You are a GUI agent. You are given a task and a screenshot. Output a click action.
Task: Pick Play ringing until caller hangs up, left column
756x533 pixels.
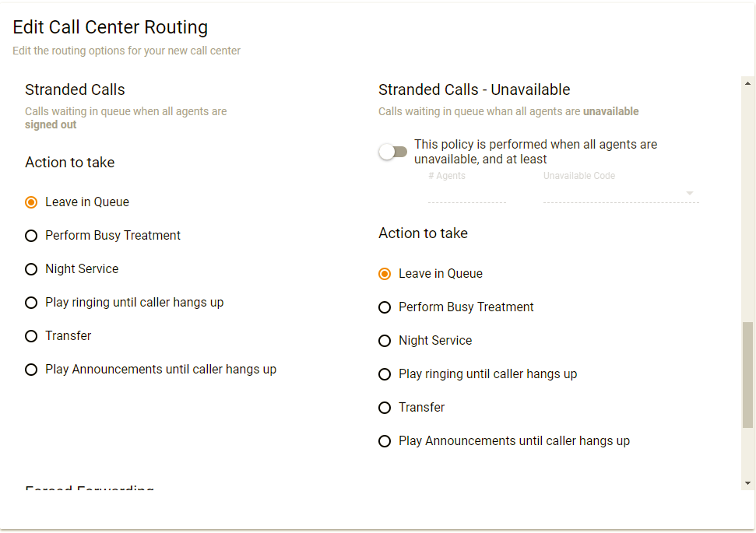click(31, 303)
